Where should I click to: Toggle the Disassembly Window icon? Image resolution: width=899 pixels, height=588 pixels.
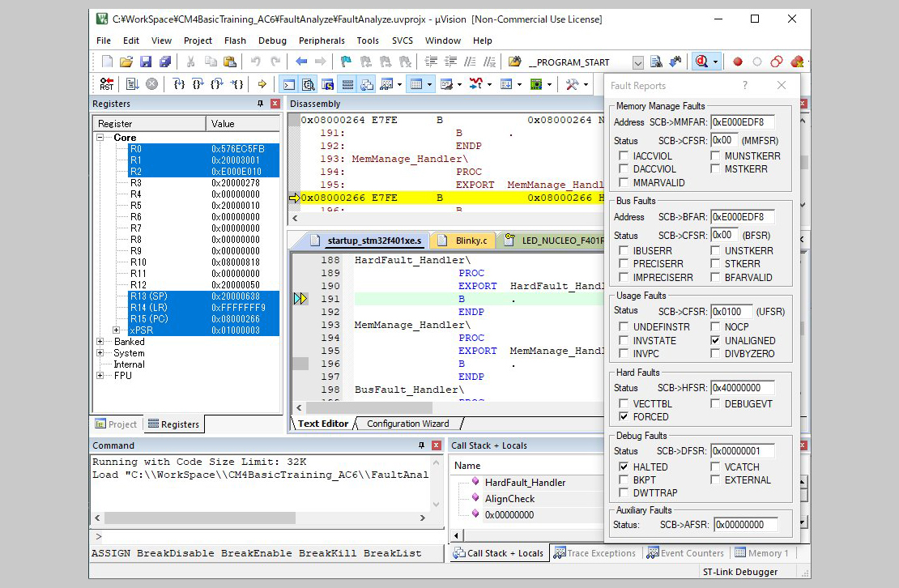[309, 85]
